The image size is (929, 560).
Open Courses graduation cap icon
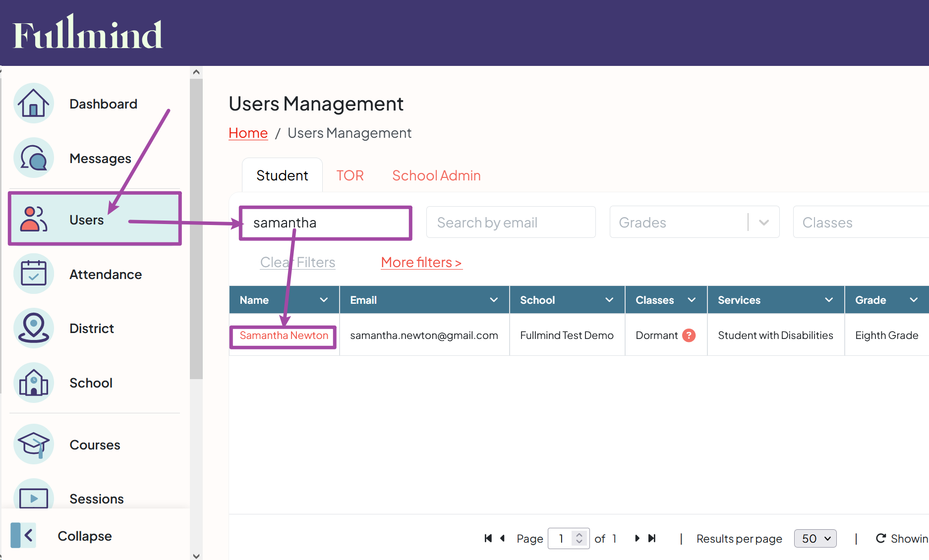pyautogui.click(x=33, y=444)
